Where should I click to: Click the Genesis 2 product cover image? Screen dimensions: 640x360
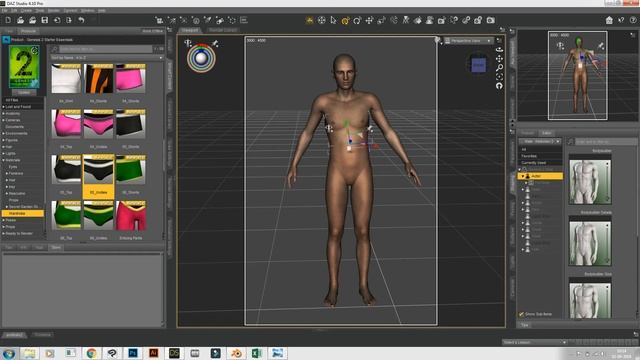pos(24,67)
